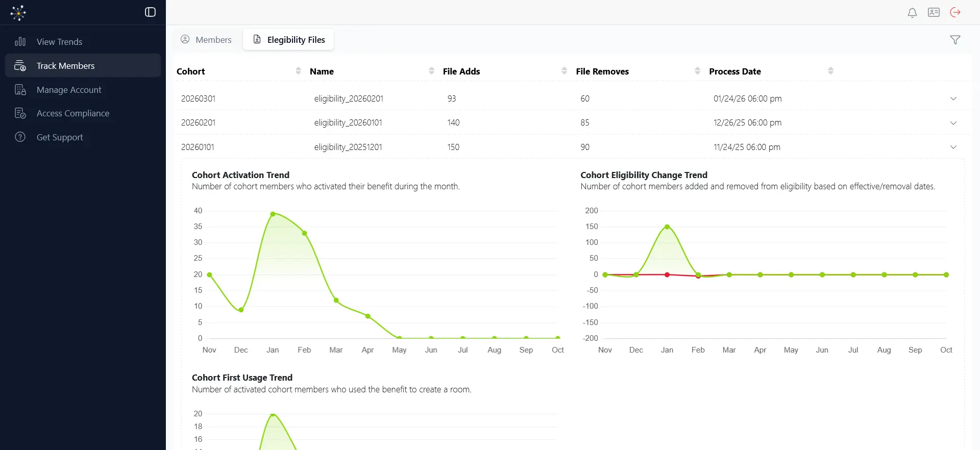
Task: Click the View Trends bar chart icon
Action: (20, 42)
